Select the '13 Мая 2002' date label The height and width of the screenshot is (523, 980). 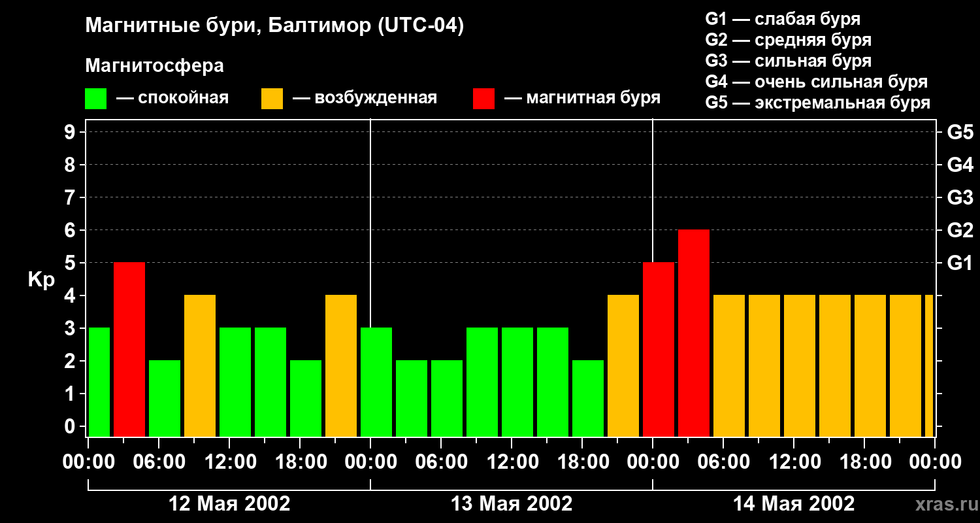click(512, 504)
